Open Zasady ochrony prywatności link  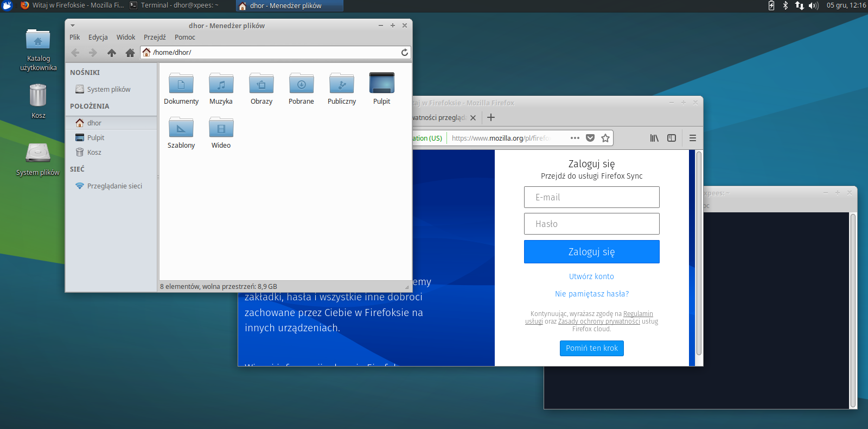[x=599, y=321]
